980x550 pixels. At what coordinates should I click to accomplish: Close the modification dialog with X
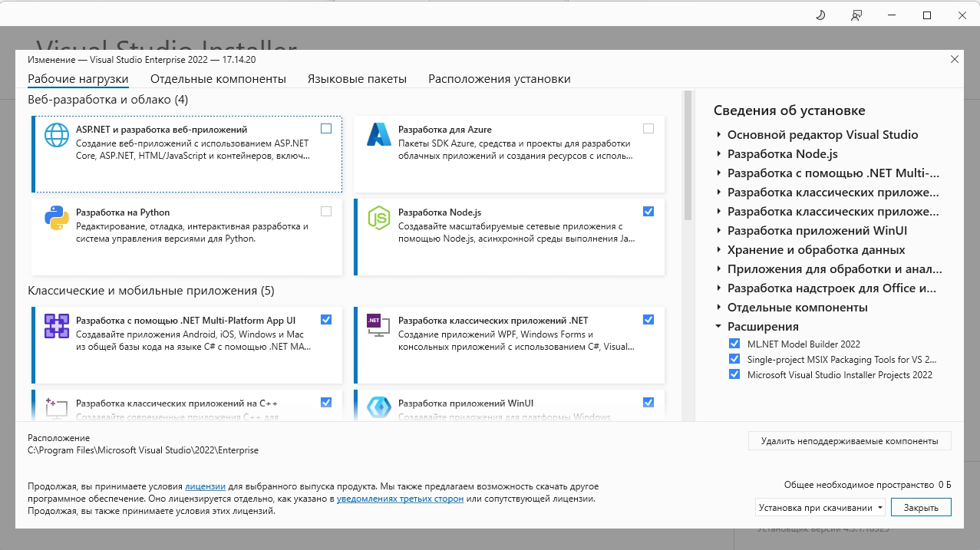[955, 59]
